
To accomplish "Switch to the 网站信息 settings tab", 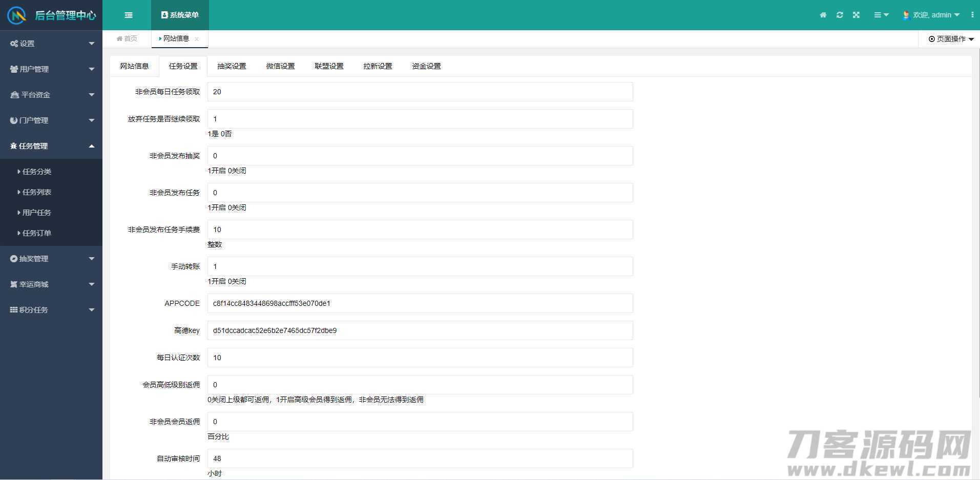I will pos(134,66).
